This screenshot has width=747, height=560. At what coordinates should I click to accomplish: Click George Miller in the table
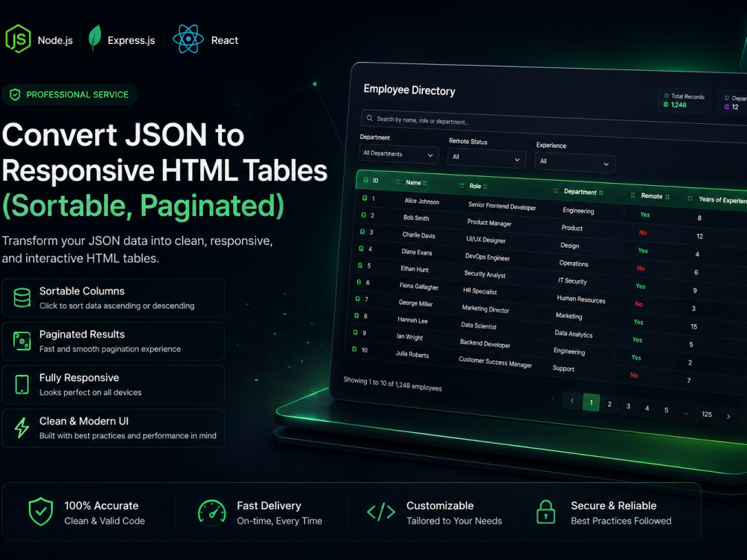point(415,303)
